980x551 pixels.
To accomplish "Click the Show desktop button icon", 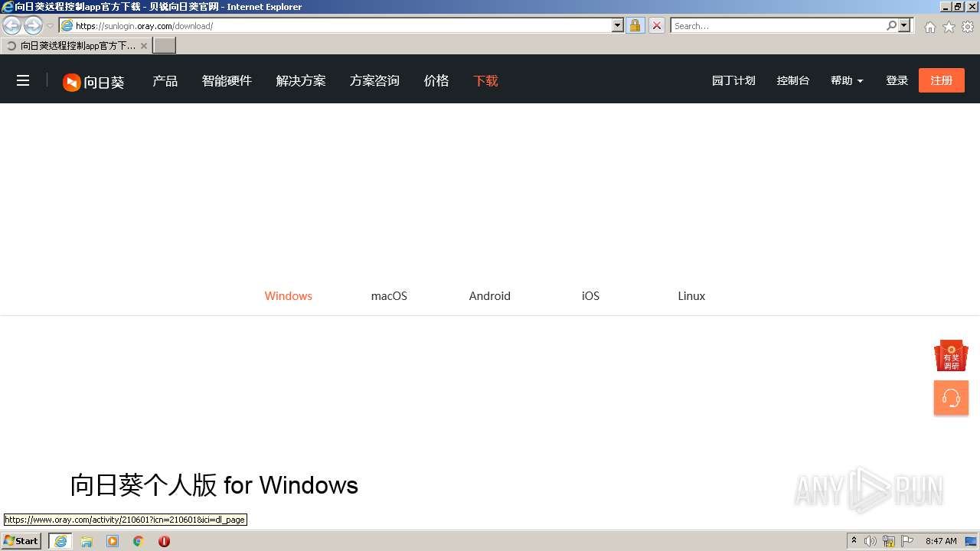I will pos(971,541).
